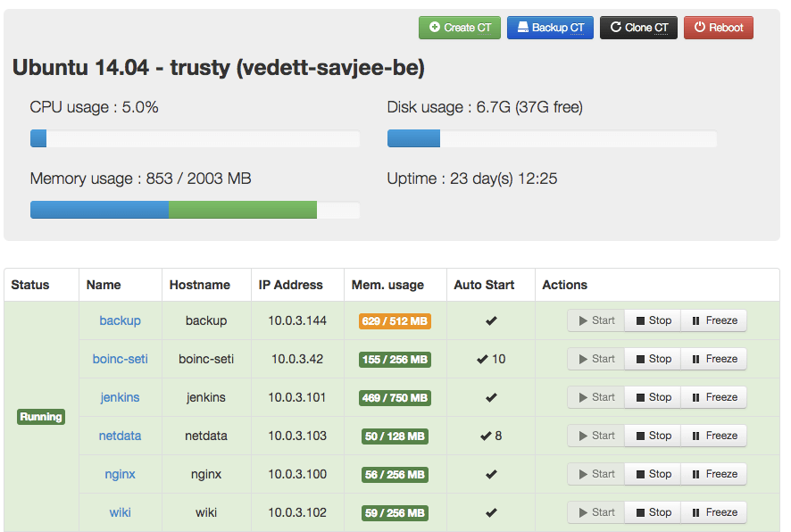Open the wiki container link
This screenshot has height=532, width=791.
[x=120, y=512]
